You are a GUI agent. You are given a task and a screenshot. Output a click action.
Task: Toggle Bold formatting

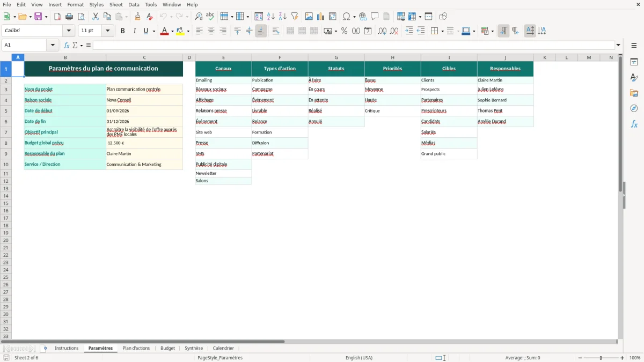pos(122,31)
